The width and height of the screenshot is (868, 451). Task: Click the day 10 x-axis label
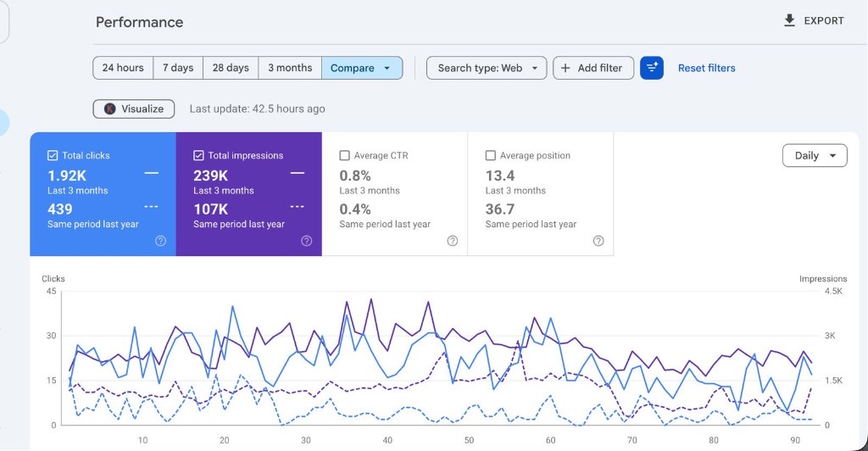[x=142, y=441]
